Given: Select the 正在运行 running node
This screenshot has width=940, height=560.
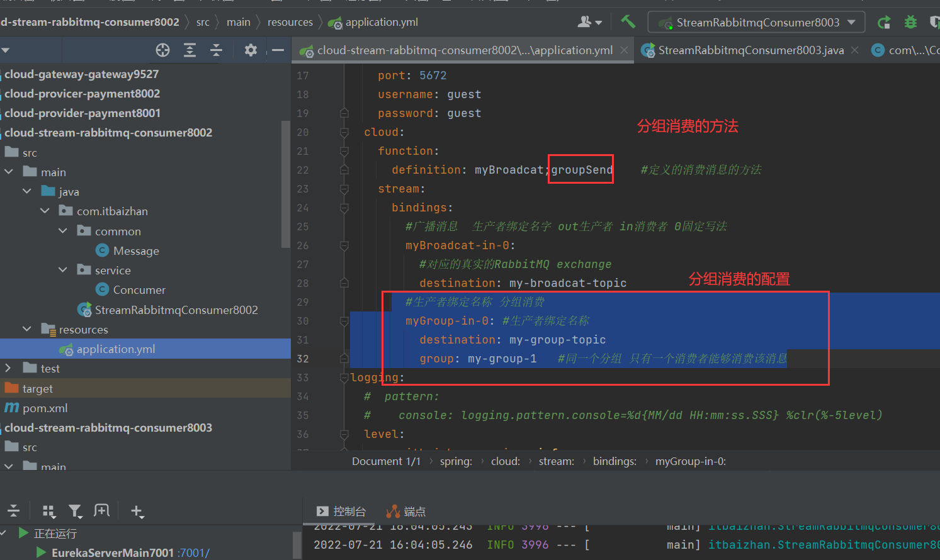Looking at the screenshot, I should (55, 533).
